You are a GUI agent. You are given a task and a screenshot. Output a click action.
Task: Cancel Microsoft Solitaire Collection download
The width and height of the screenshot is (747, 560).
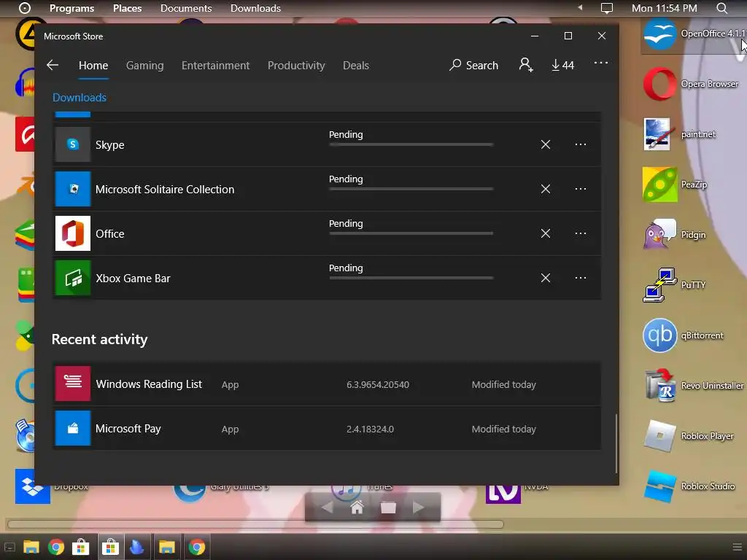point(546,189)
